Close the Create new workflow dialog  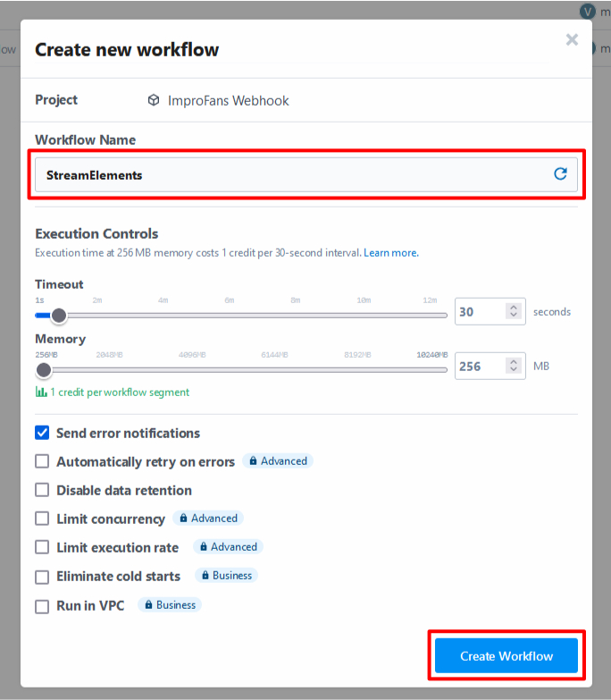(x=572, y=39)
